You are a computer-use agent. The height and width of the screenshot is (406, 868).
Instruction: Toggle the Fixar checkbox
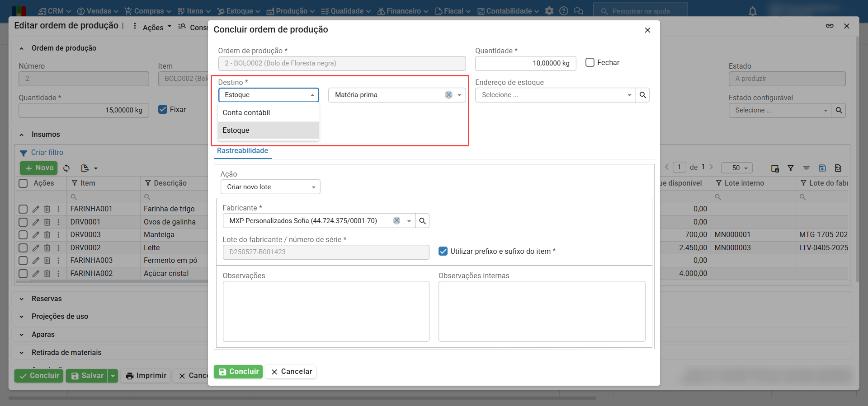(163, 109)
